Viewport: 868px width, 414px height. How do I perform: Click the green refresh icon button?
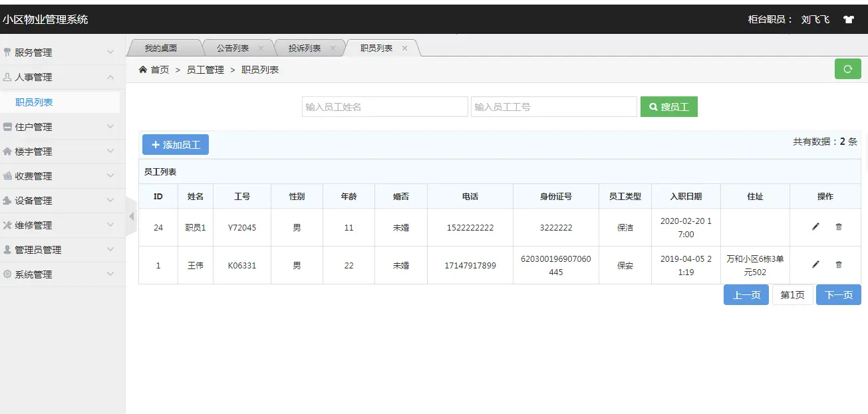(847, 69)
